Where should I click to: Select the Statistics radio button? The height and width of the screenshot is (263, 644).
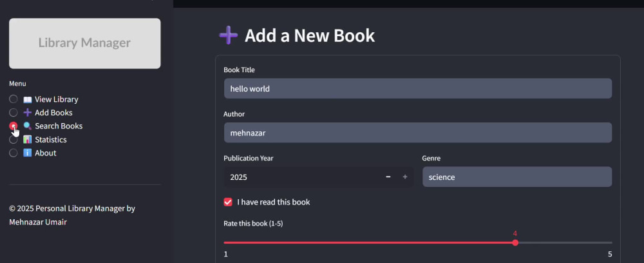click(x=14, y=140)
